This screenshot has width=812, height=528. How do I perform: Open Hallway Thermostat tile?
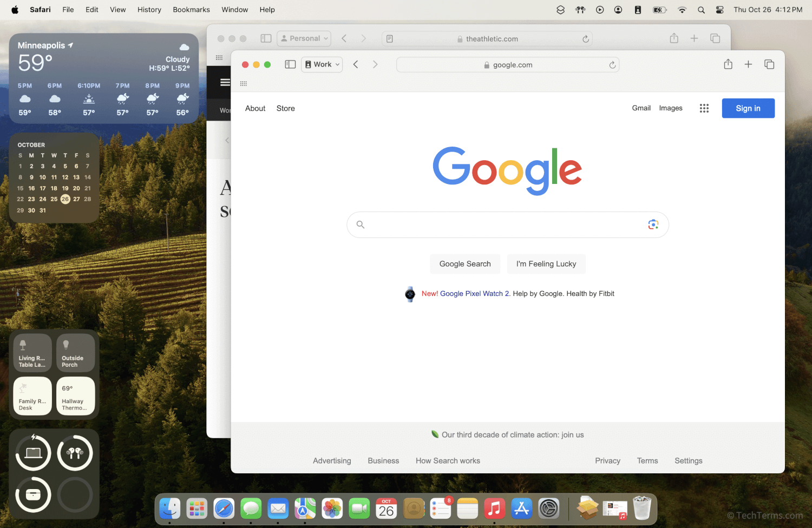tap(75, 396)
